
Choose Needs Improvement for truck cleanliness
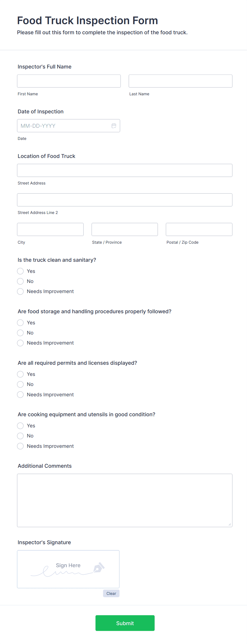click(x=20, y=291)
